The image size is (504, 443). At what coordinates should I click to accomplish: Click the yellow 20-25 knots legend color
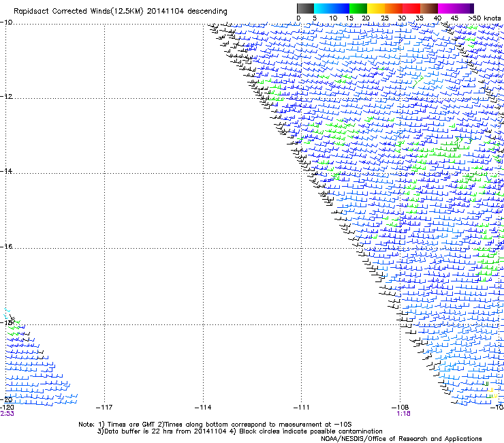(376, 8)
